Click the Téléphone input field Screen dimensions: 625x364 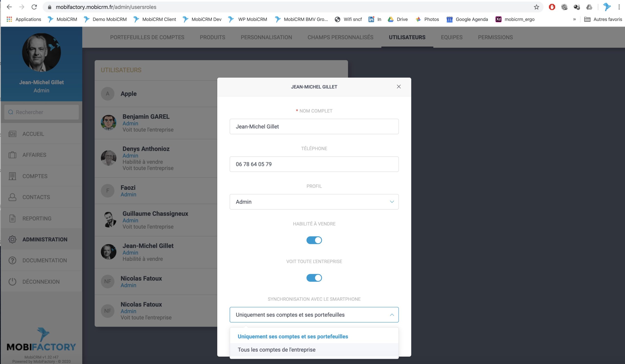(x=314, y=164)
